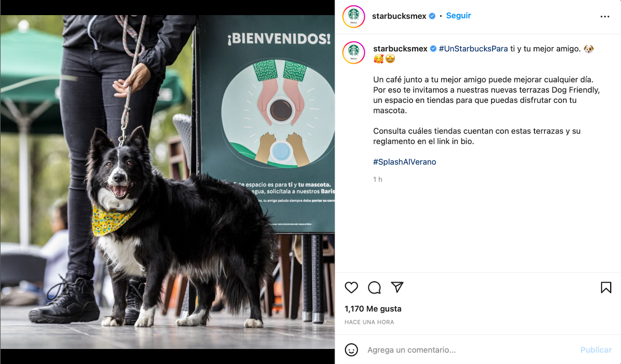Save the post with the bookmark icon

coord(606,287)
